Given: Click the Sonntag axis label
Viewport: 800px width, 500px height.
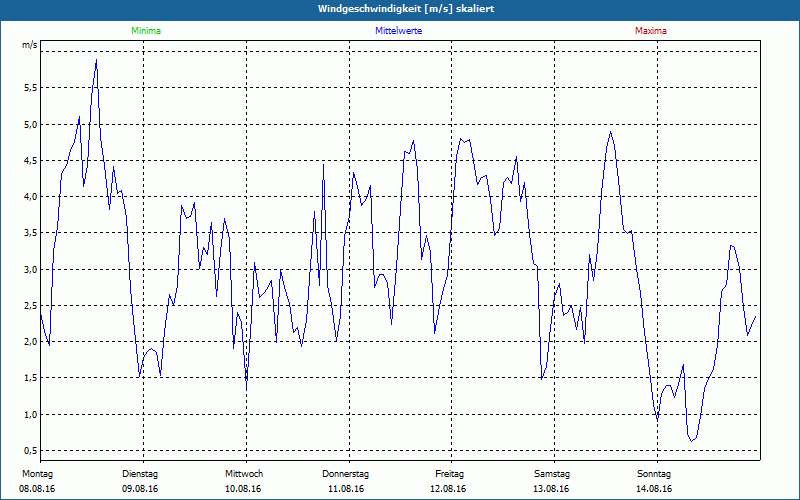Looking at the screenshot, I should coord(654,474).
